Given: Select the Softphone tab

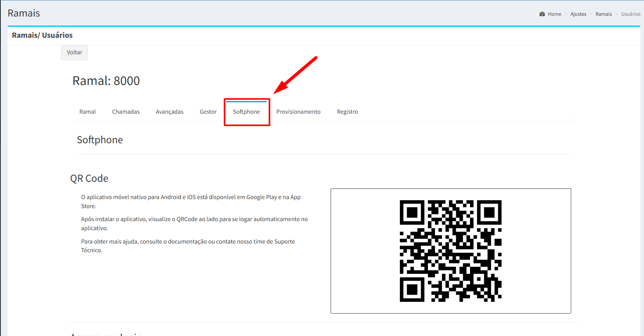Looking at the screenshot, I should point(246,112).
